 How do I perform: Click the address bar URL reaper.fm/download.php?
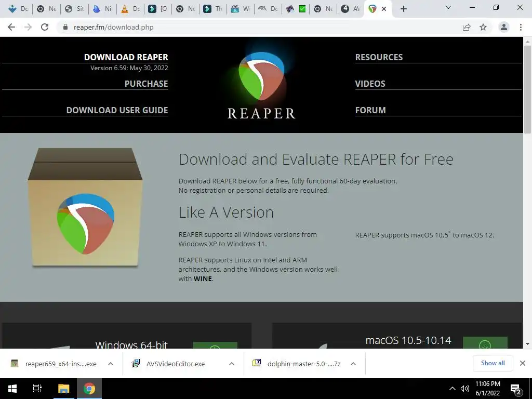tap(113, 27)
